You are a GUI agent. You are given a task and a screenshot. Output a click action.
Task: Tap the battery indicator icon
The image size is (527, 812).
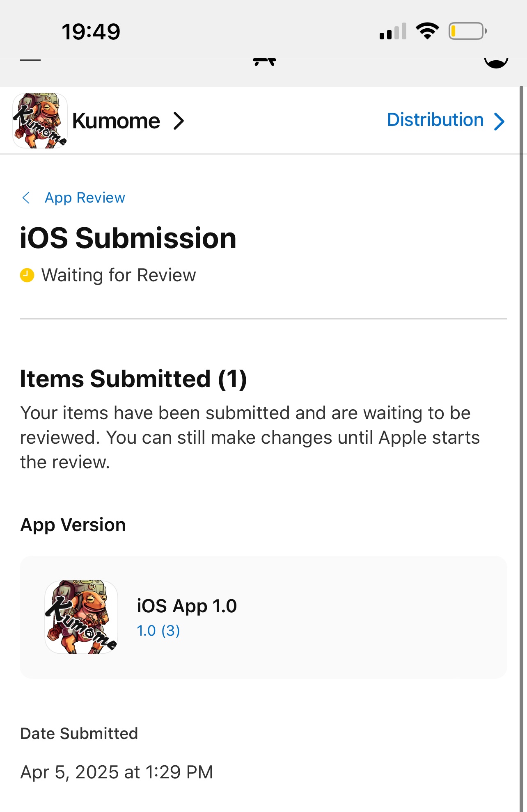point(467,31)
